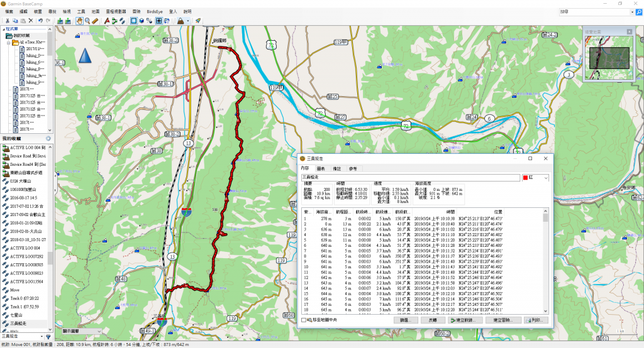This screenshot has height=348, width=644.
Task: Click the 列印 print button
Action: tap(536, 320)
